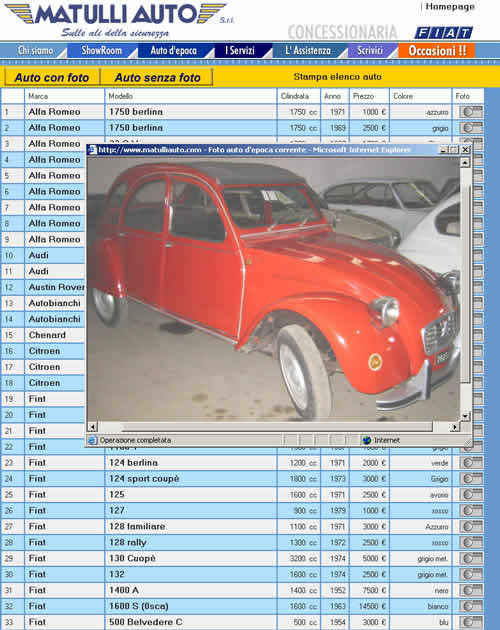The image size is (500, 630).
Task: Open photo icon for Fiat 1400 A row
Action: (471, 590)
